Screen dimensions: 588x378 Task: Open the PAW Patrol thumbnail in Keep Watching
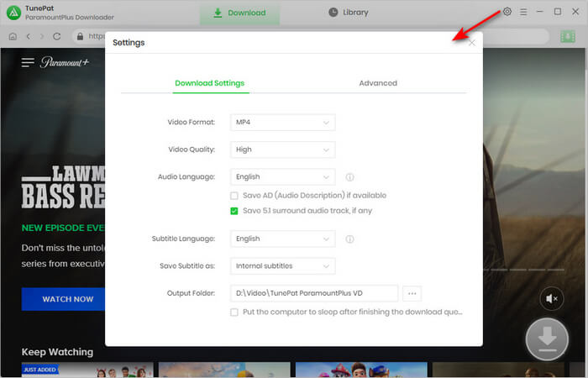[x=361, y=370]
